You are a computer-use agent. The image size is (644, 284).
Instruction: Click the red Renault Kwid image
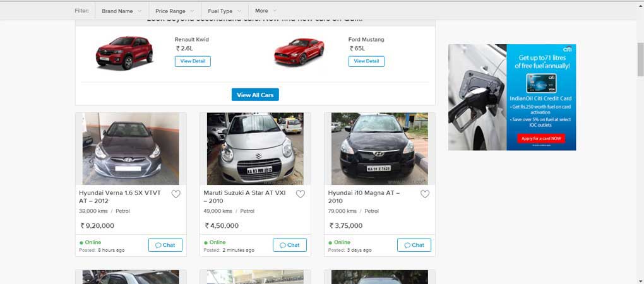124,52
